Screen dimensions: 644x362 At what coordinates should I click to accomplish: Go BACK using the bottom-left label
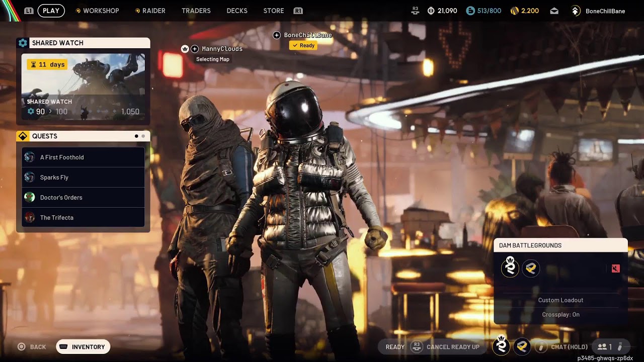(38, 347)
